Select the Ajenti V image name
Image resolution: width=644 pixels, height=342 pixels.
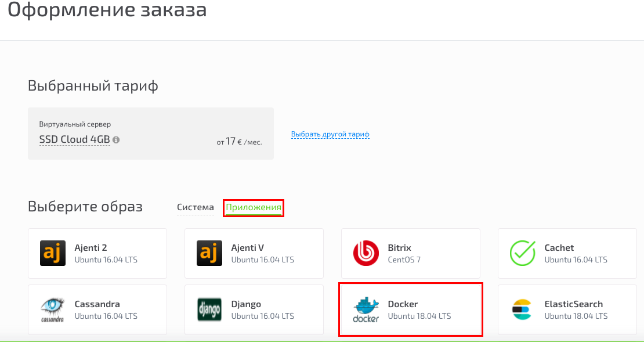pos(248,248)
